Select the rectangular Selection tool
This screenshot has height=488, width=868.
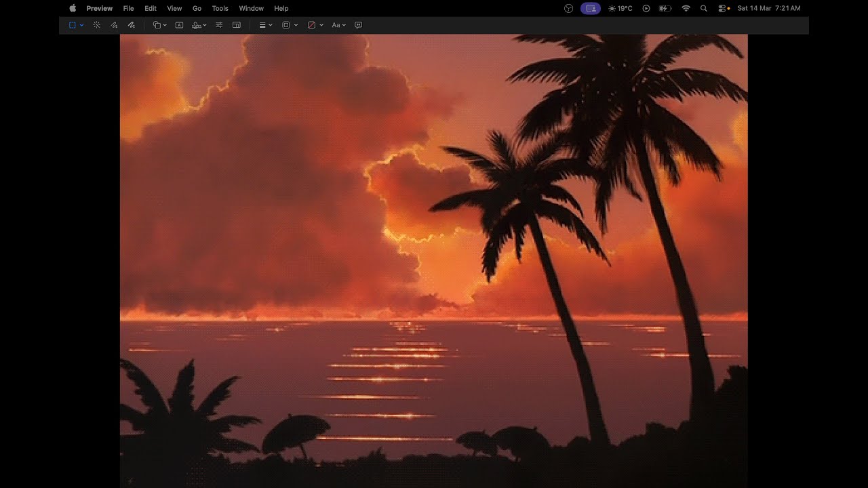click(x=73, y=25)
